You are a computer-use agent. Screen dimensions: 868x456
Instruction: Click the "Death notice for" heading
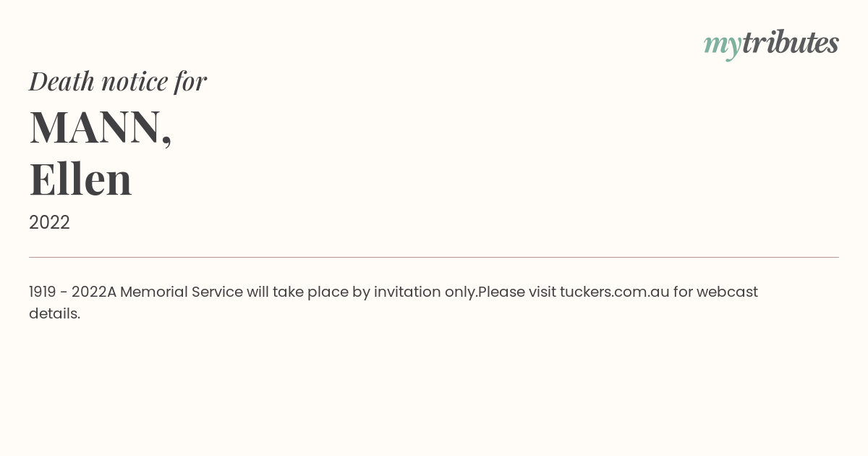[118, 81]
